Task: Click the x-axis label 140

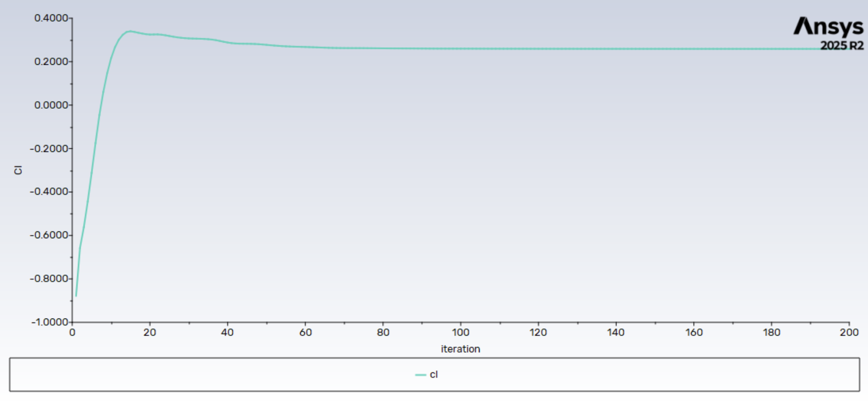Action: 616,333
